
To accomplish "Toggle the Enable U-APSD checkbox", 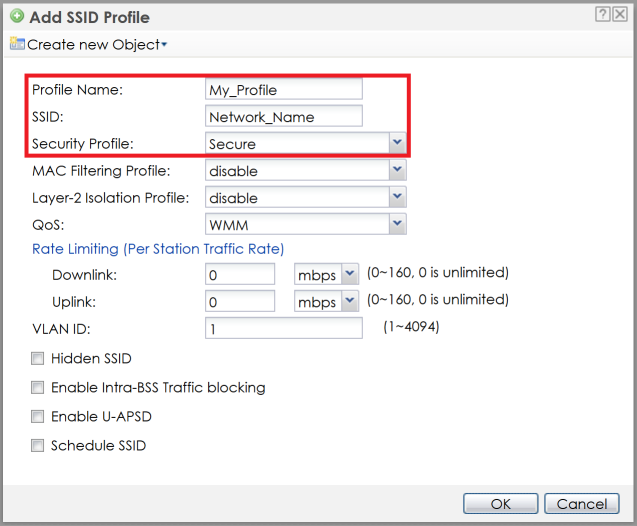I will click(37, 417).
